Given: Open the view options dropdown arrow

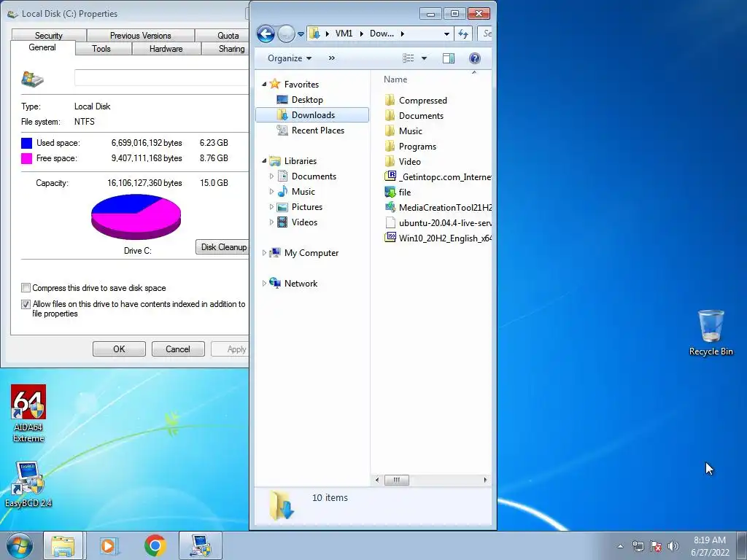Looking at the screenshot, I should tap(424, 58).
